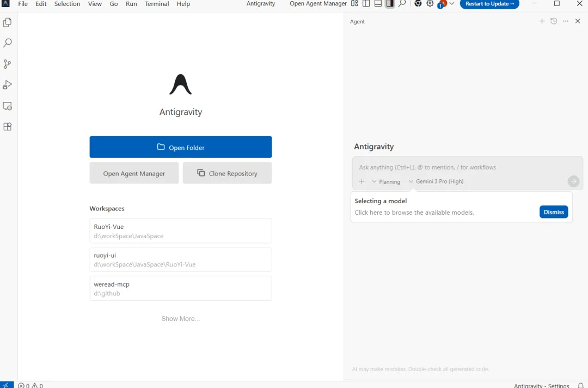Open the Selection menu
The height and width of the screenshot is (388, 588).
(67, 4)
